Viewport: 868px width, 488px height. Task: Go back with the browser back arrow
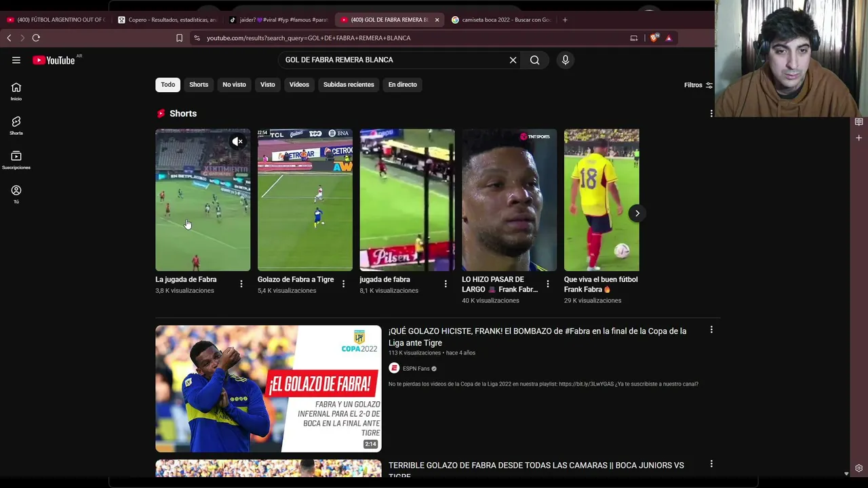[x=9, y=38]
